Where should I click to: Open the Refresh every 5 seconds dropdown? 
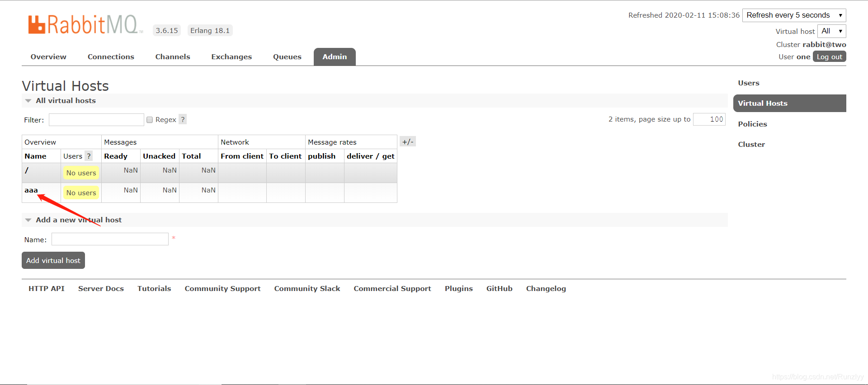(x=794, y=15)
